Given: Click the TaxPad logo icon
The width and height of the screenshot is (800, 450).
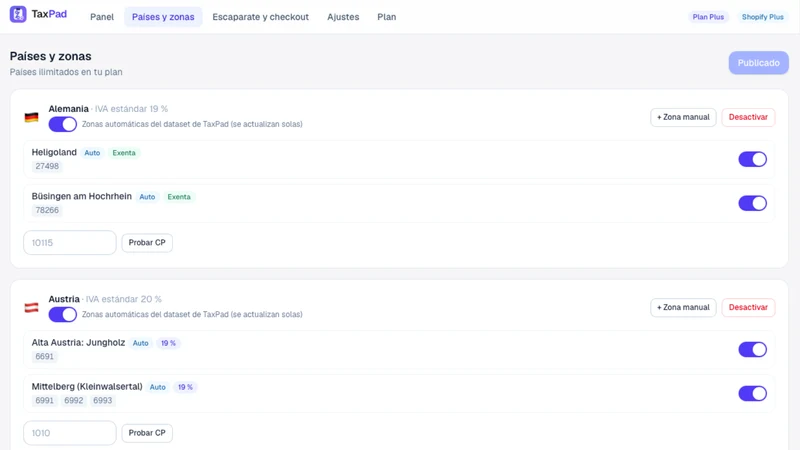Looking at the screenshot, I should pyautogui.click(x=18, y=14).
